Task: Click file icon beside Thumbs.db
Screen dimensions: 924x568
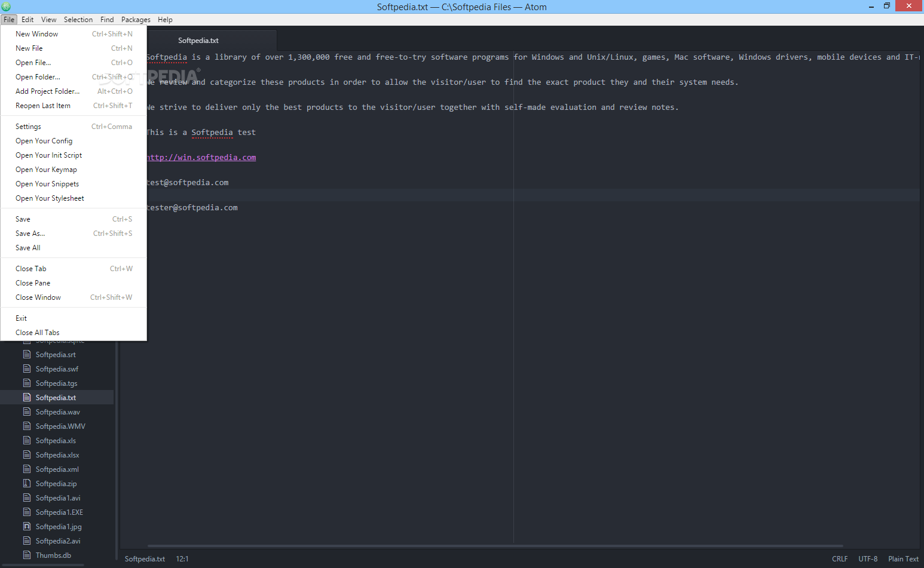Action: point(27,555)
